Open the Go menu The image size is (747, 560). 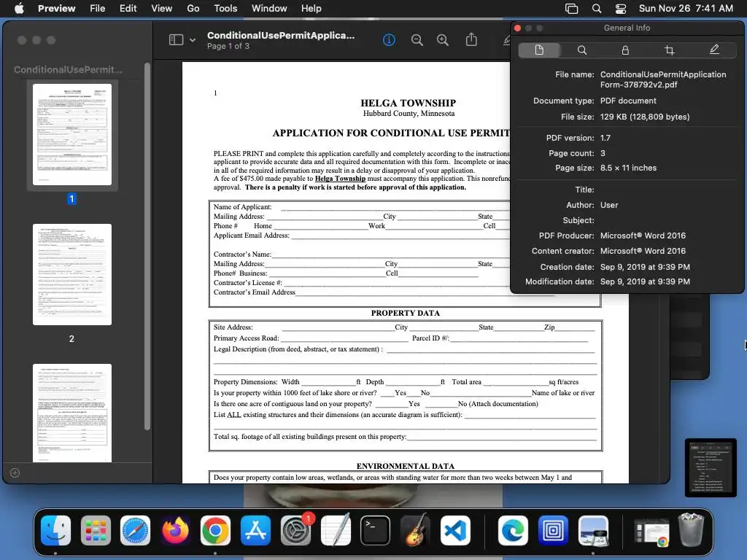(193, 8)
